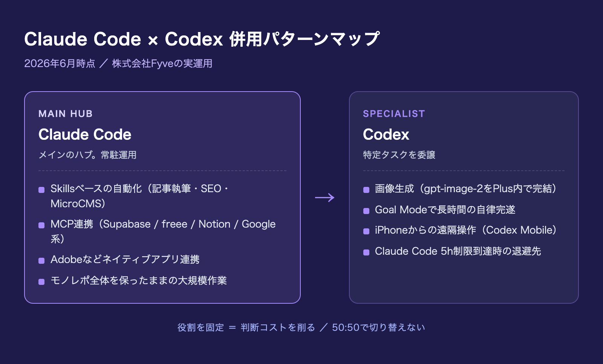Click the "SPECIALIST" label
Viewport: 603px width, 364px height.
(x=394, y=114)
